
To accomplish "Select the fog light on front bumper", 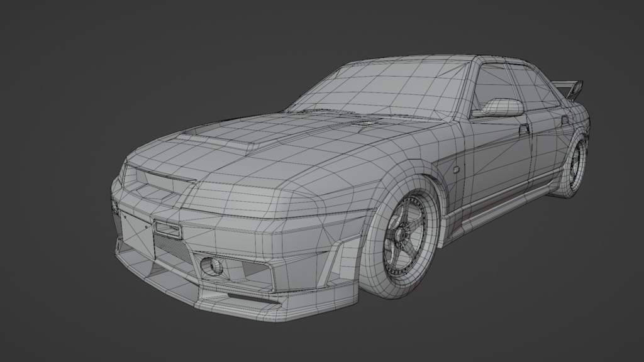I will [x=213, y=265].
